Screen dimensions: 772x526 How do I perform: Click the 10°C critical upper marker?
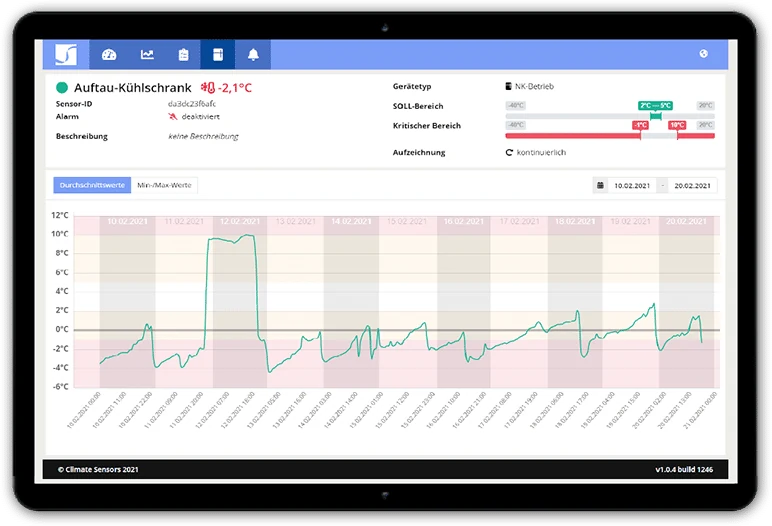677,125
